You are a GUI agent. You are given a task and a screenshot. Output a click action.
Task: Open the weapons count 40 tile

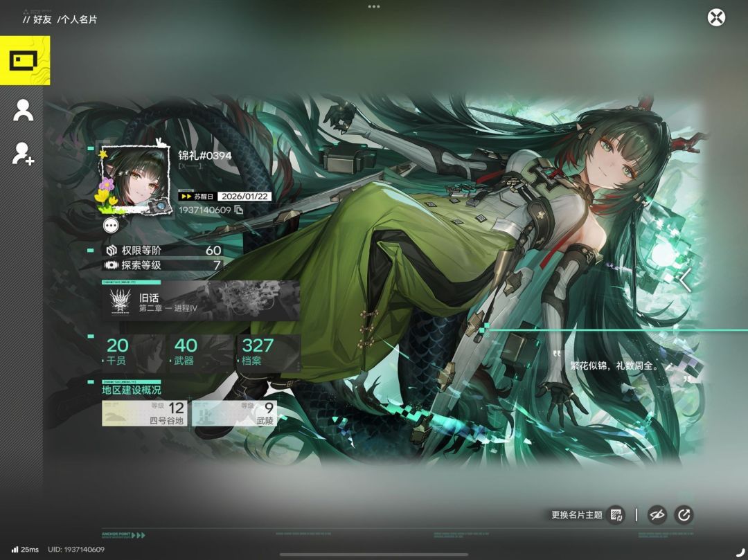click(x=200, y=352)
